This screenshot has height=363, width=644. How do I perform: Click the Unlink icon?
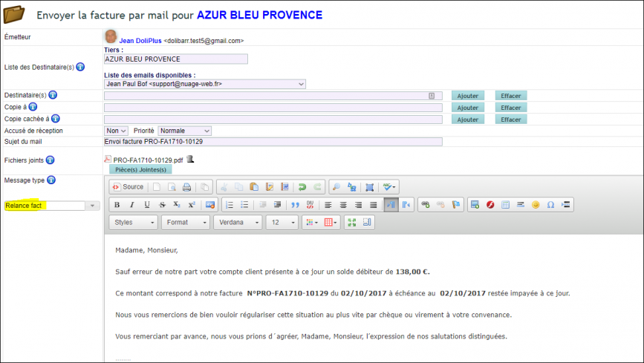(x=440, y=204)
